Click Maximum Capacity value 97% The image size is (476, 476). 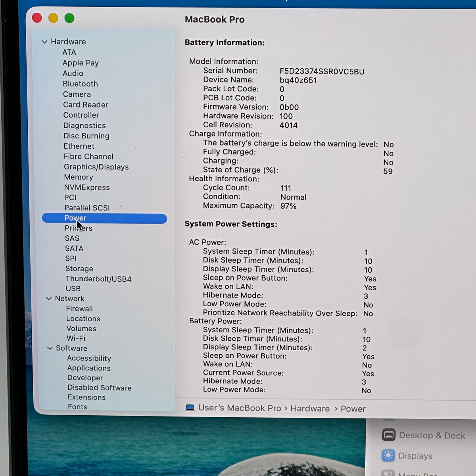(288, 206)
